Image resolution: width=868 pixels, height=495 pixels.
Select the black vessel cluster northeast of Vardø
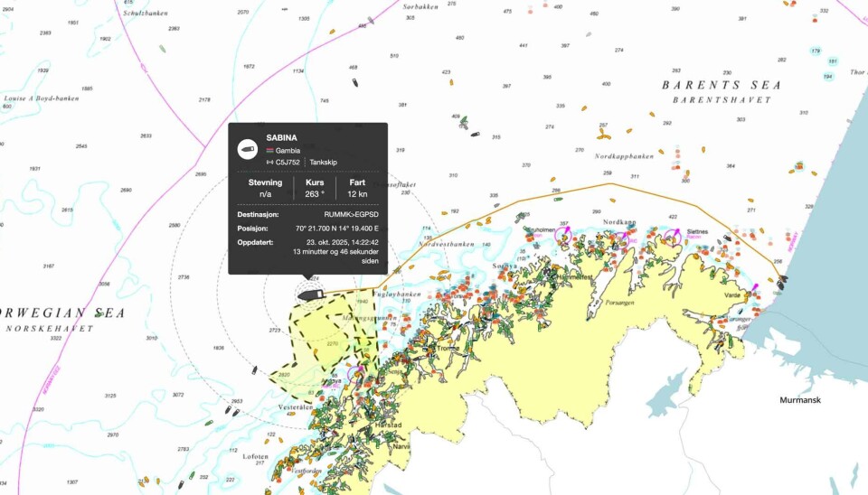tap(782, 281)
